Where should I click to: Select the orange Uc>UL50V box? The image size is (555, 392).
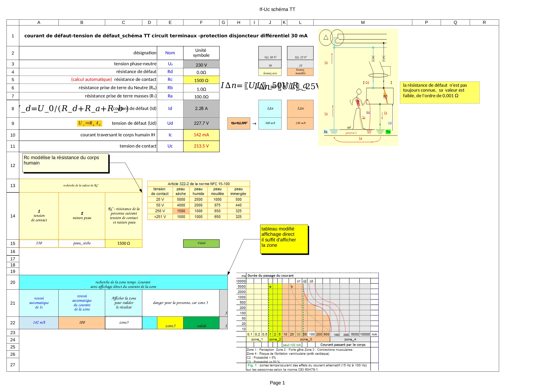click(239, 123)
